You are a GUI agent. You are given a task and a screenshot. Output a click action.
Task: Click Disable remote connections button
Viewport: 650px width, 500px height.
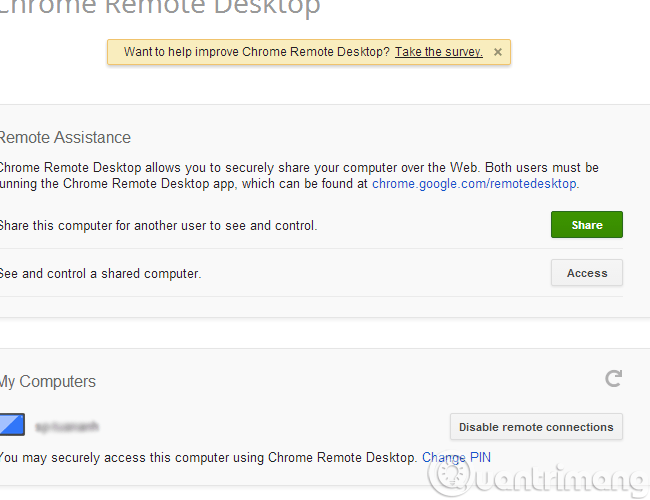point(536,427)
